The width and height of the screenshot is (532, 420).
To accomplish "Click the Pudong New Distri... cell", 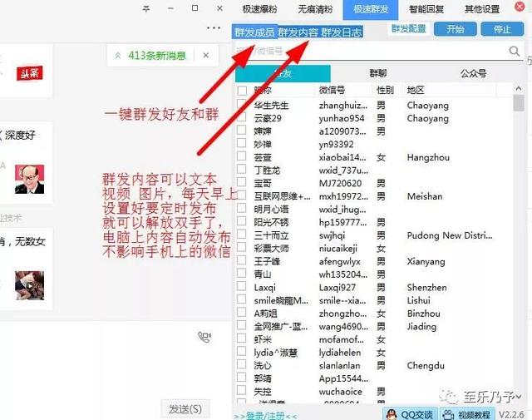I will coord(450,235).
